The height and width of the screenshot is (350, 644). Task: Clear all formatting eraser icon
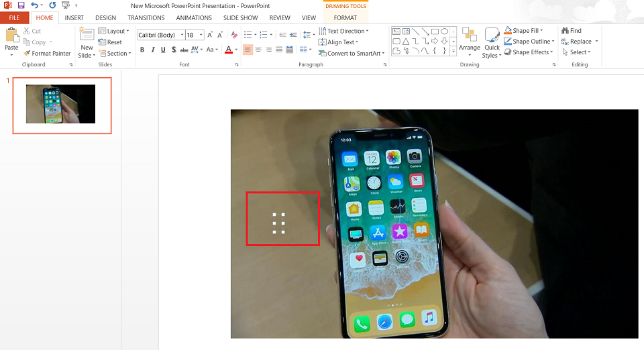pos(234,35)
